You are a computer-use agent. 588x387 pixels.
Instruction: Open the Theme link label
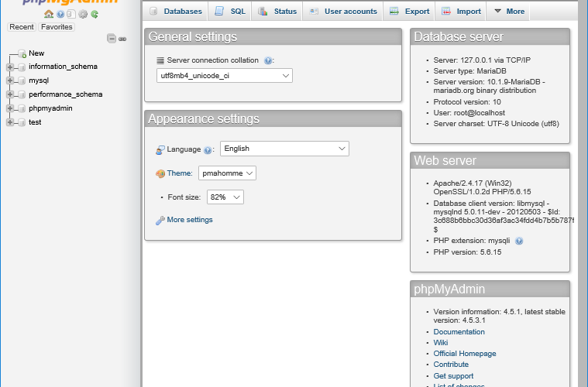point(180,173)
